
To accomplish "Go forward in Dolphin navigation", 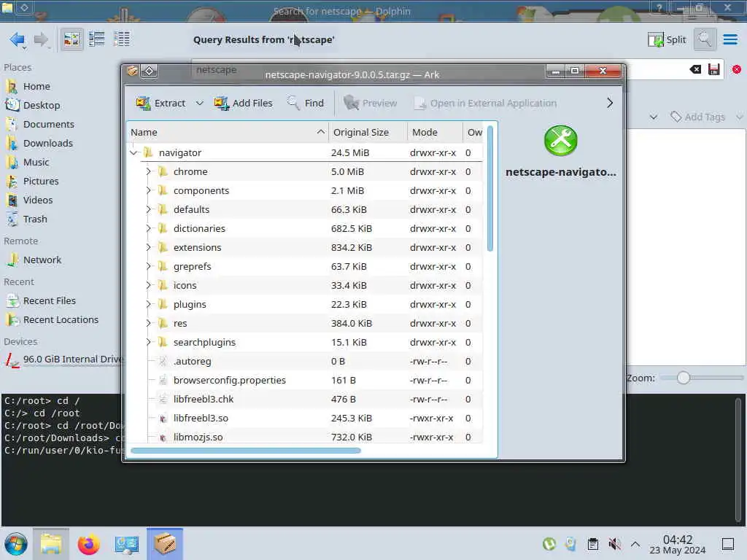I will (x=42, y=39).
